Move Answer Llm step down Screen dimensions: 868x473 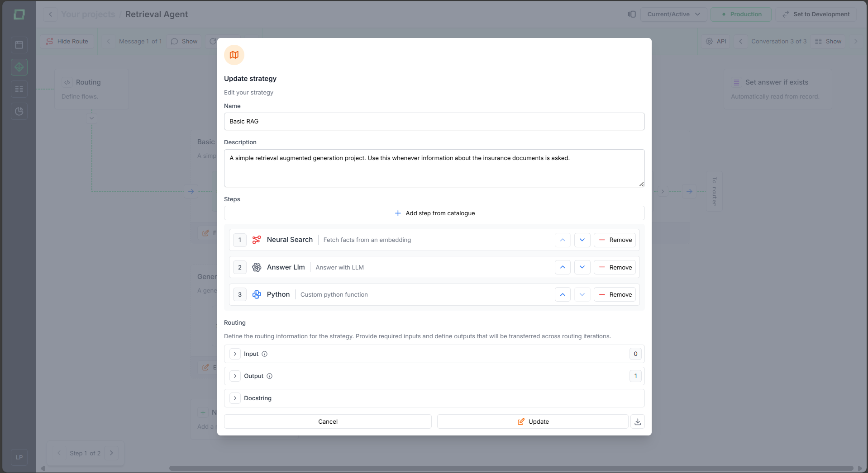[x=582, y=267]
